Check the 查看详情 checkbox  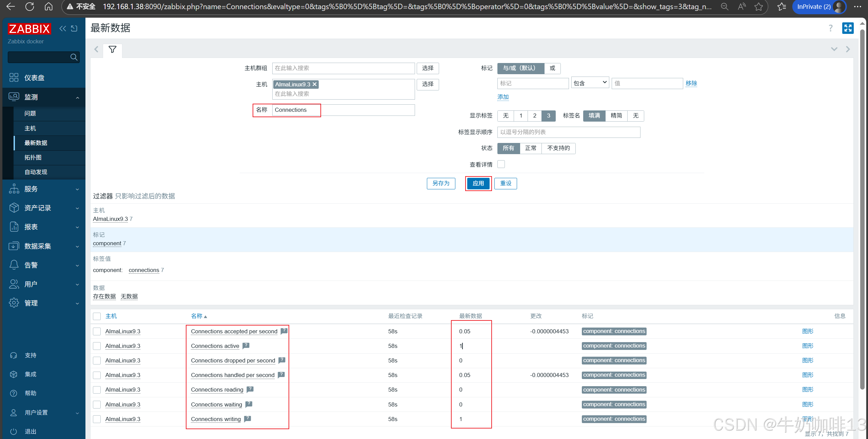click(x=501, y=164)
